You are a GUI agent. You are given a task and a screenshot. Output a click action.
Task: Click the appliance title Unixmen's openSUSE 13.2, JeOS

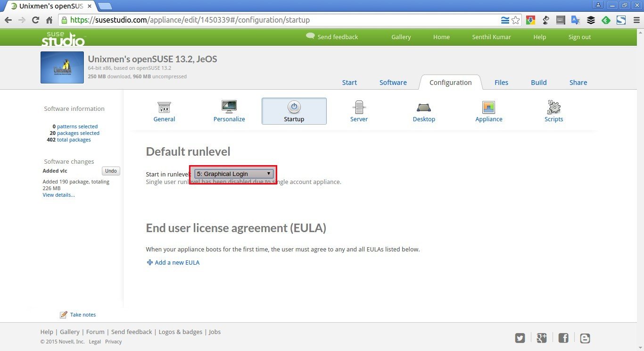tap(153, 59)
